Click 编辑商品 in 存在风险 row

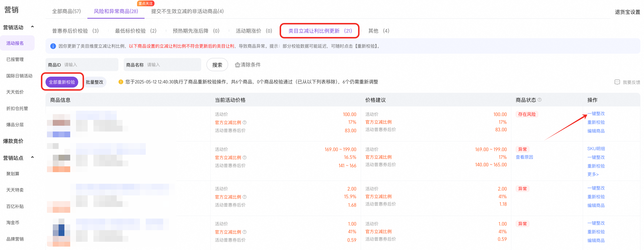[x=596, y=131]
